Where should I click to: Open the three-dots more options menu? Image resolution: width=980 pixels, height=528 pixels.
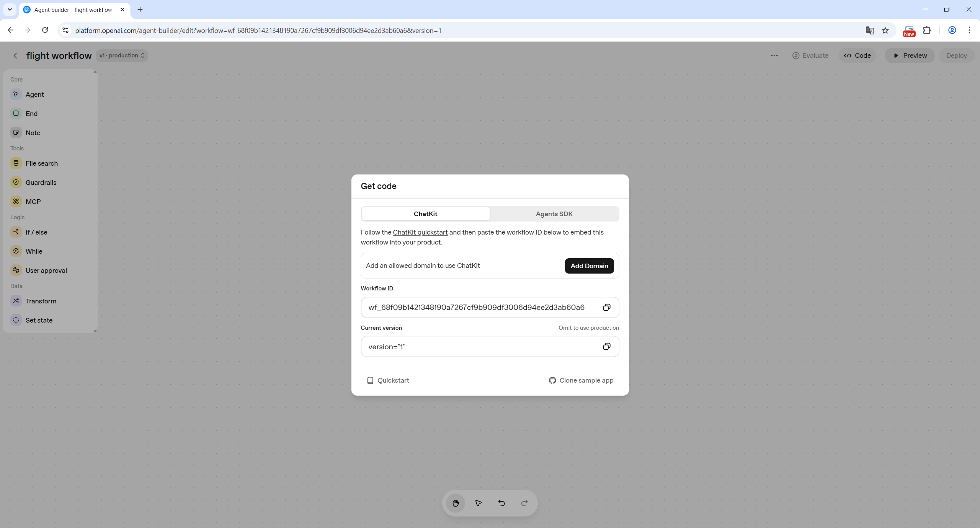click(x=774, y=55)
